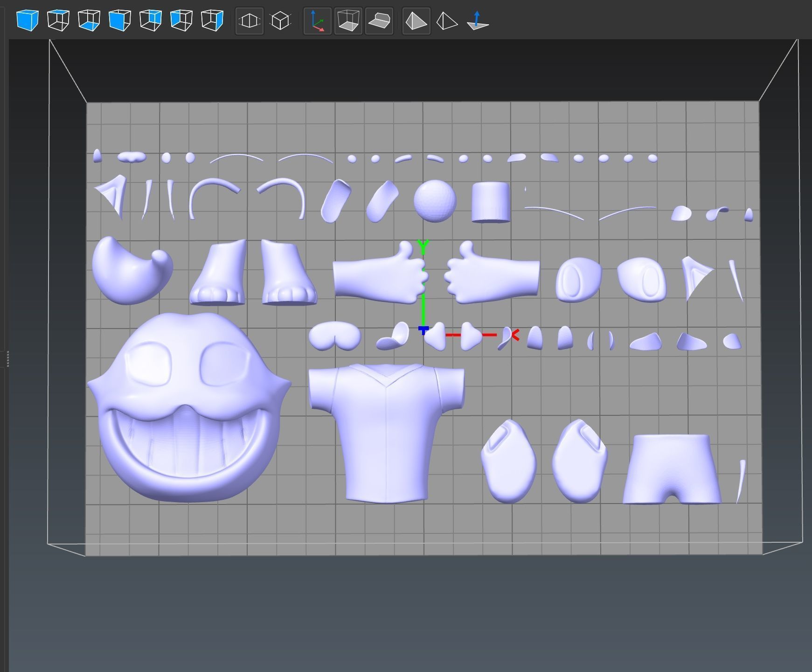
Task: Select the bottom view cube icon
Action: 89,21
